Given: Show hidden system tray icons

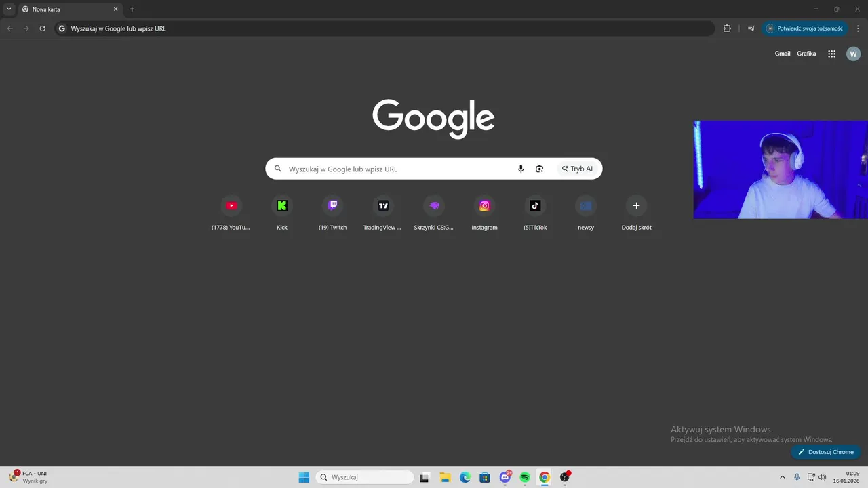Looking at the screenshot, I should pos(782,477).
